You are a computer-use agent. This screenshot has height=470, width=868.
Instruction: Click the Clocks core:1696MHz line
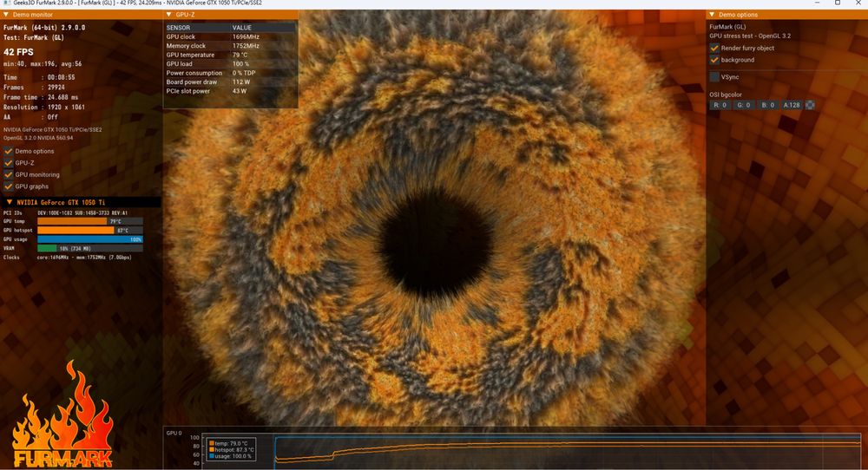tap(68, 258)
